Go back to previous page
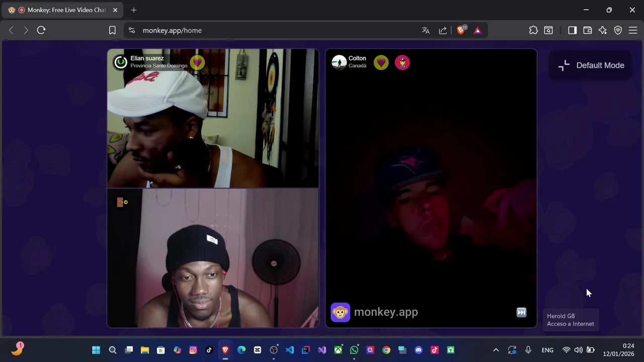Screen dimensions: 644x362 click(11, 30)
